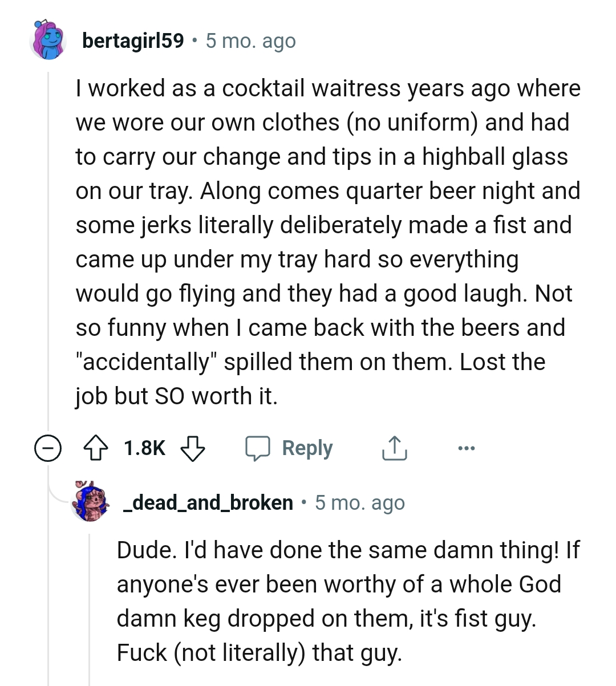Collapse reply using _dead_and_broken's vertical thread line

[90, 604]
